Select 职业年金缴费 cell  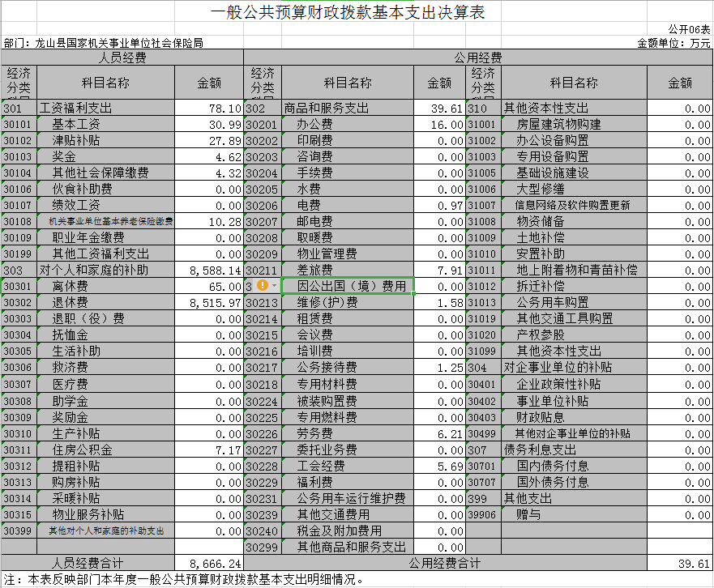pyautogui.click(x=105, y=237)
